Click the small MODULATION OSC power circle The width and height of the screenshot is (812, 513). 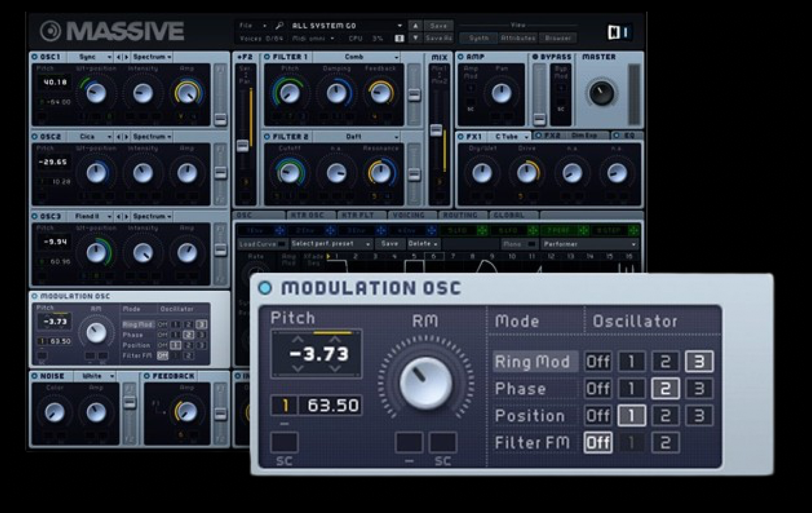click(35, 296)
